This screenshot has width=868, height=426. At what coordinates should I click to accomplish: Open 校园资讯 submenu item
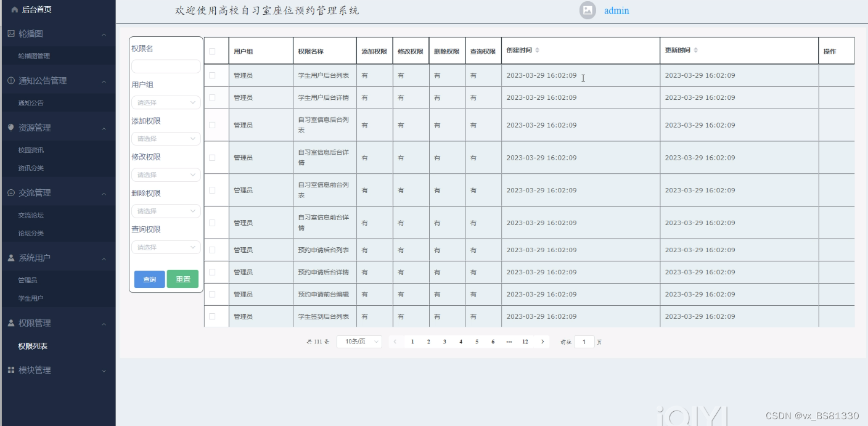[x=31, y=150]
